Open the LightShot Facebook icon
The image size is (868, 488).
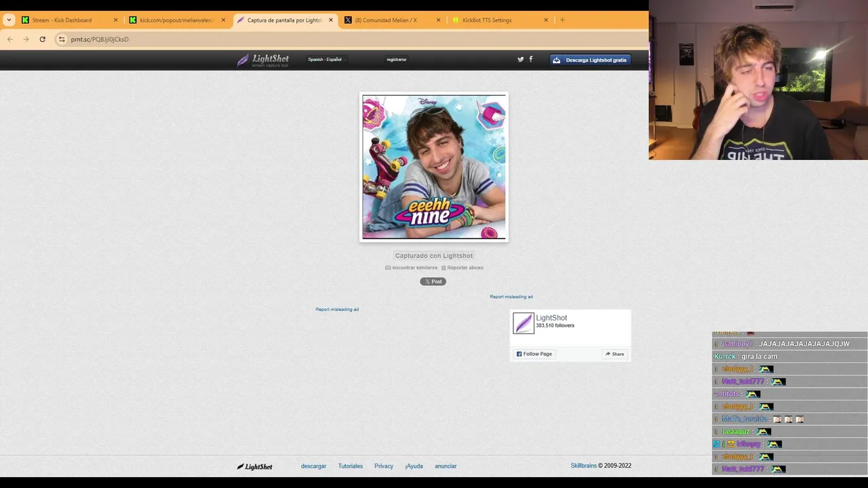click(x=531, y=59)
